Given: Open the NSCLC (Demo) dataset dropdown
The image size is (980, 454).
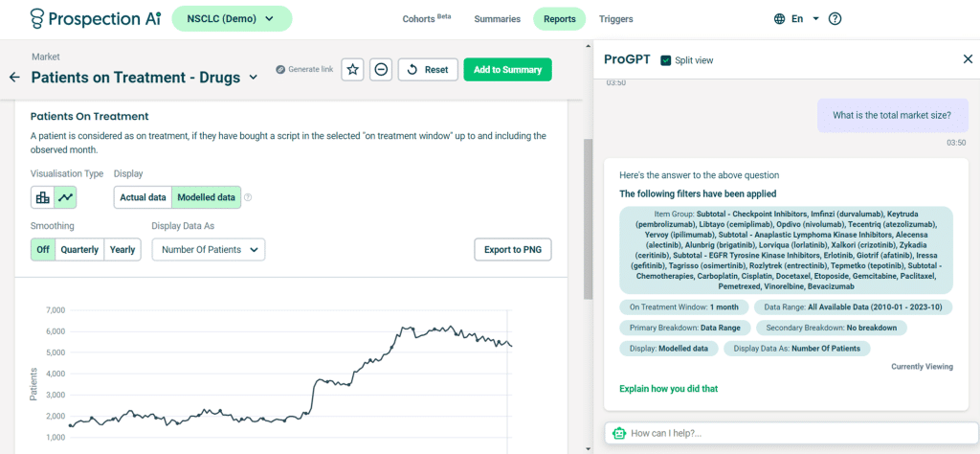Looking at the screenshot, I should 232,19.
